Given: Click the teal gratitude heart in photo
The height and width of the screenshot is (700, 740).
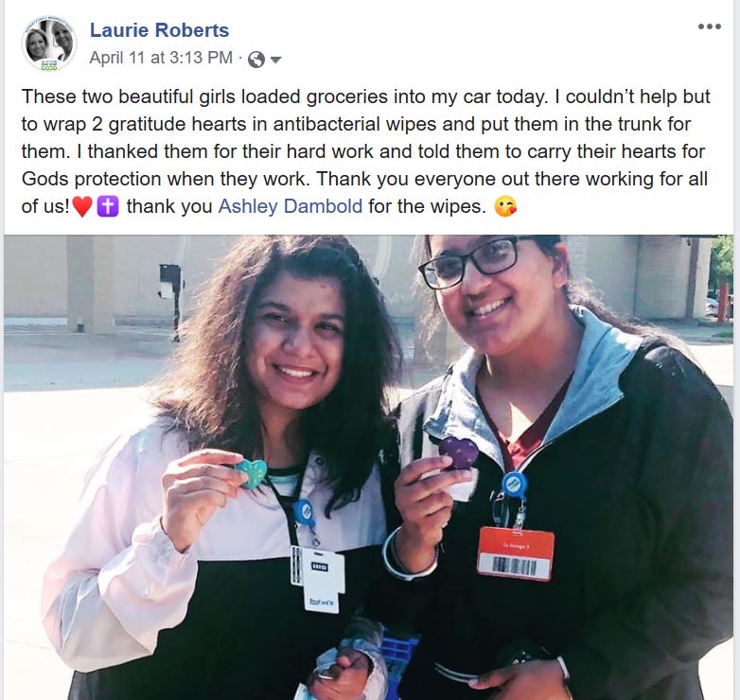Looking at the screenshot, I should pyautogui.click(x=252, y=474).
